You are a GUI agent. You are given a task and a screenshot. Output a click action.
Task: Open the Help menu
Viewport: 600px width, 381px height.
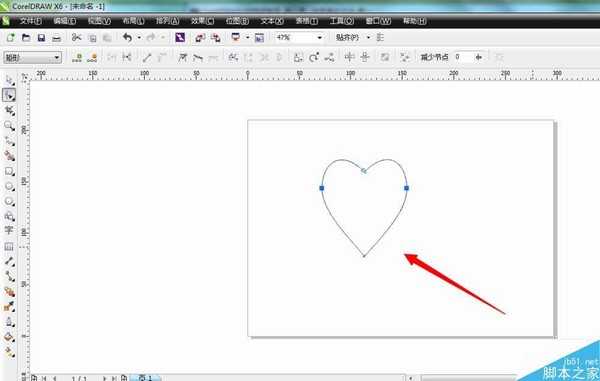point(414,21)
